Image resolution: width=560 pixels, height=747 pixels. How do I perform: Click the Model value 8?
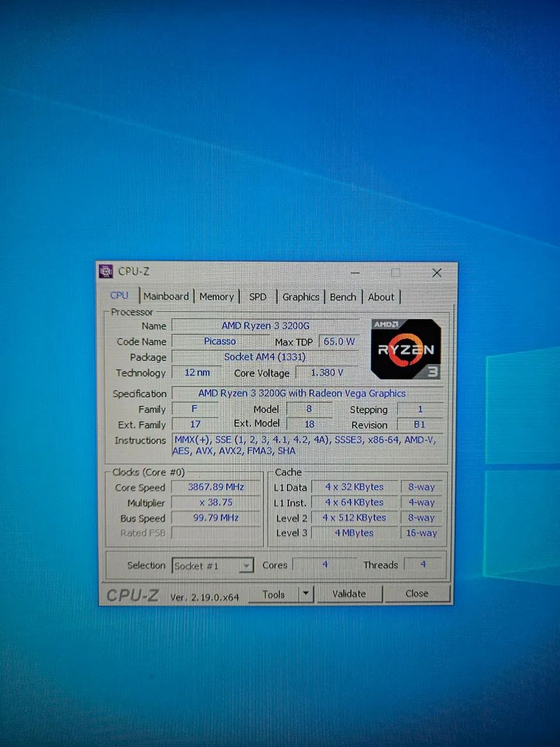pyautogui.click(x=309, y=409)
